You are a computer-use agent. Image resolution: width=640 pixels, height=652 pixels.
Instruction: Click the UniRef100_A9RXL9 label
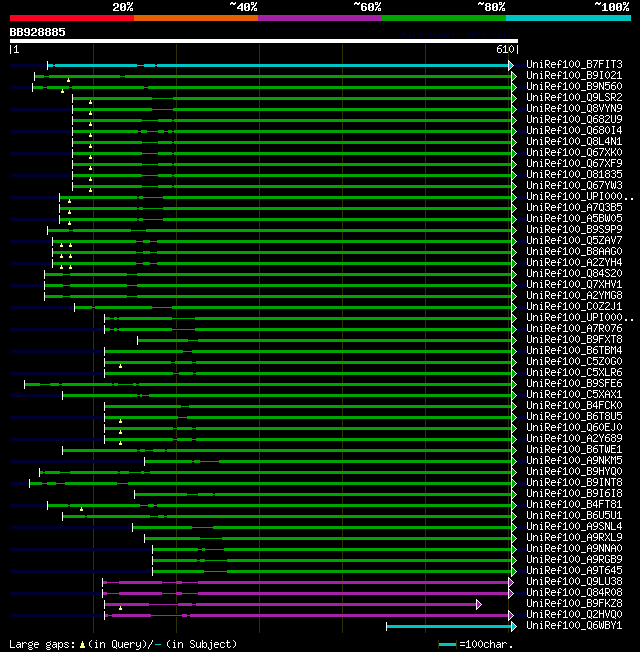coord(574,538)
